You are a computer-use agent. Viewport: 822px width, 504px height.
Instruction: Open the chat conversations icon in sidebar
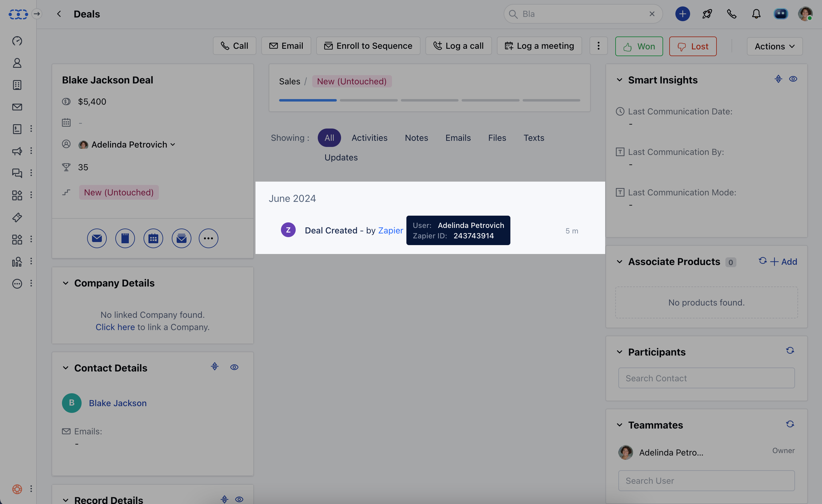pos(17,173)
